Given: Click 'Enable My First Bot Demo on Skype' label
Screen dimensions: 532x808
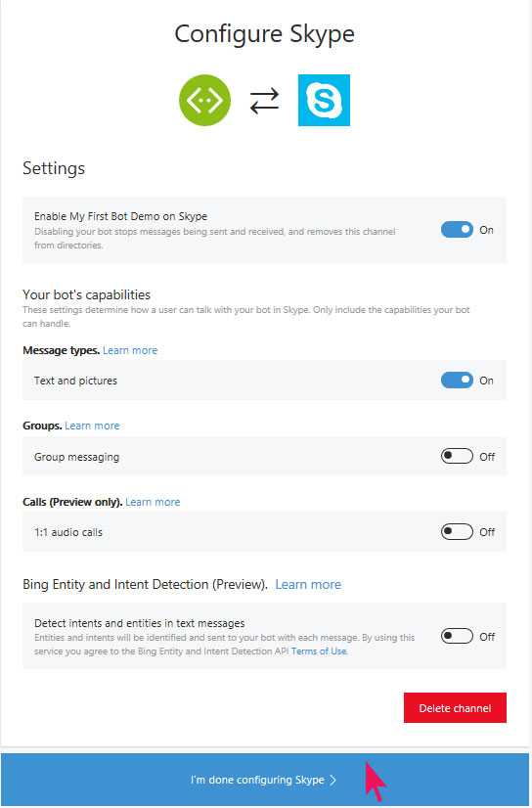Looking at the screenshot, I should (121, 216).
